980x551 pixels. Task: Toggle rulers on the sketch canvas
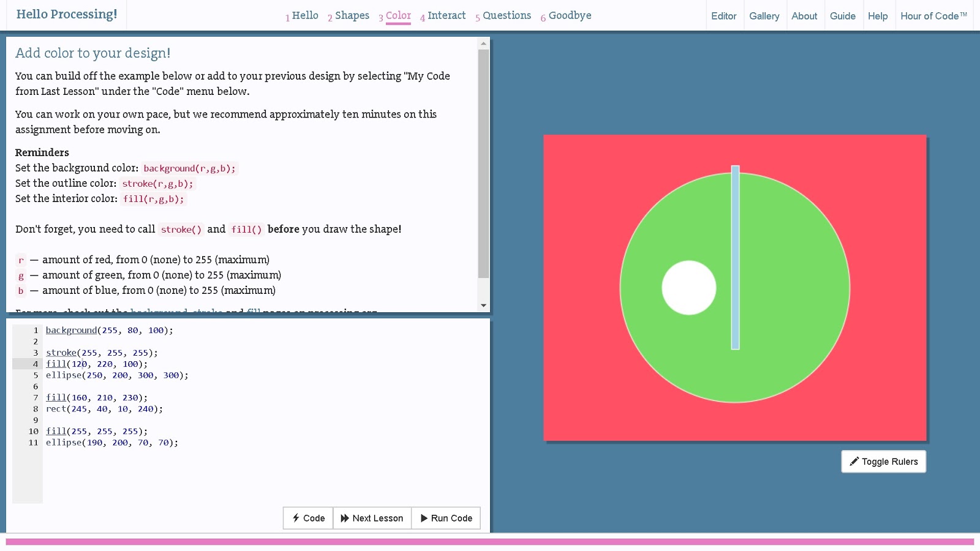(883, 461)
